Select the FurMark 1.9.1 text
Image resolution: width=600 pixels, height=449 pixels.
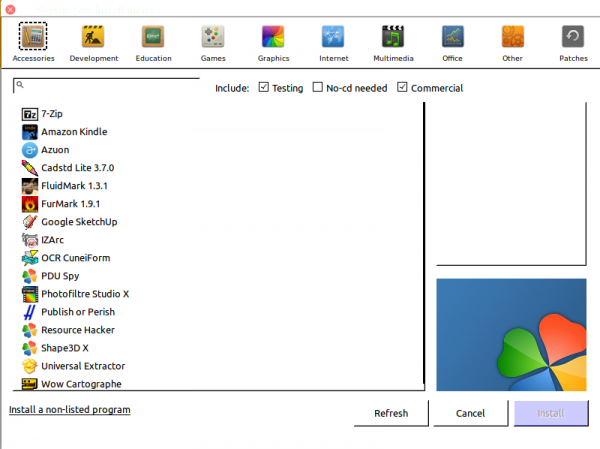(x=71, y=204)
